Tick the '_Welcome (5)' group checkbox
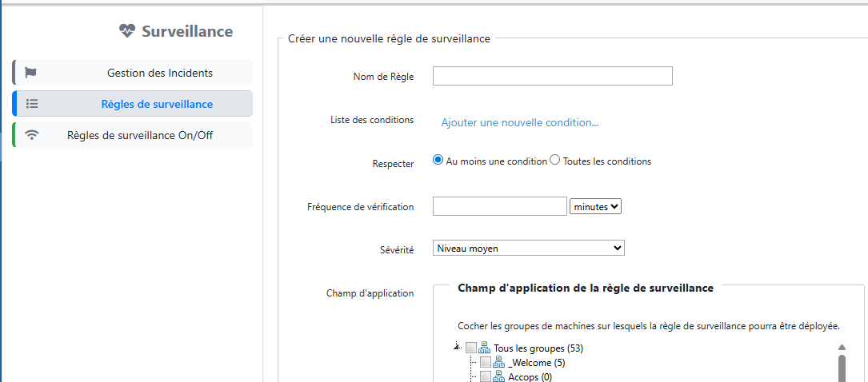868x382 pixels. click(486, 363)
